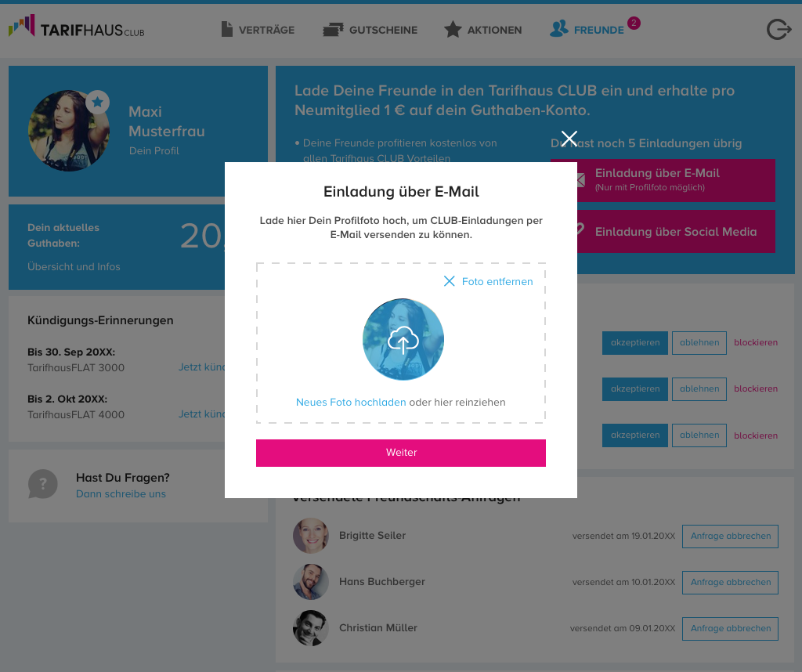This screenshot has width=802, height=672.
Task: Click Einladung über Social Media button
Action: click(x=676, y=232)
